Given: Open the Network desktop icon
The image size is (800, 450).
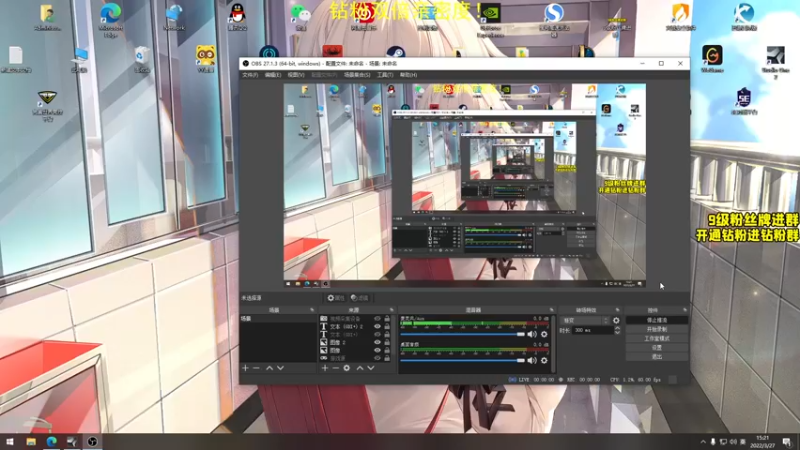Looking at the screenshot, I should point(174,17).
